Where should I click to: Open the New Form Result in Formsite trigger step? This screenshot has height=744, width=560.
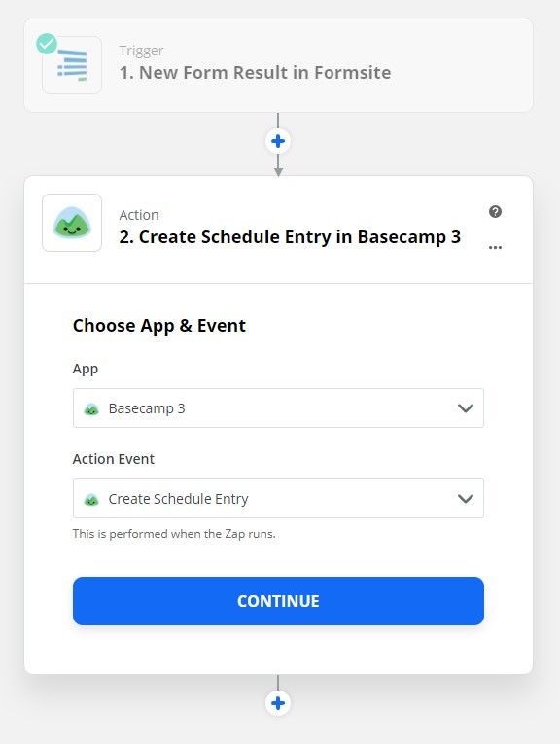click(278, 65)
